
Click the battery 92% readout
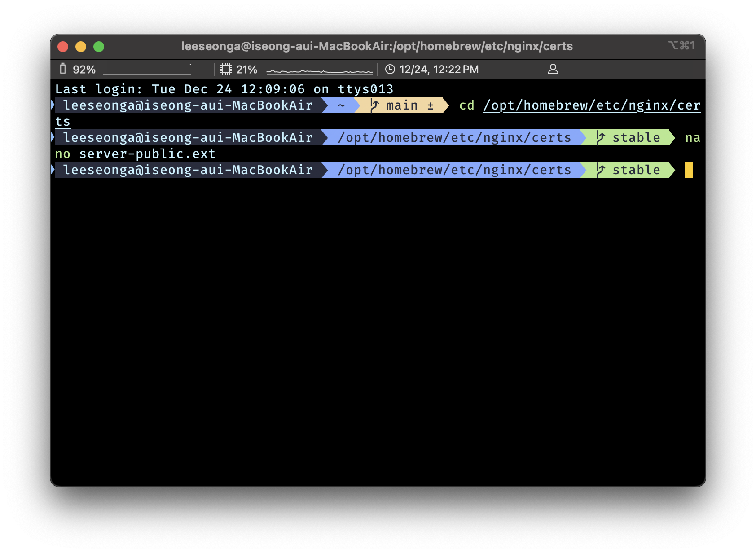(x=84, y=70)
